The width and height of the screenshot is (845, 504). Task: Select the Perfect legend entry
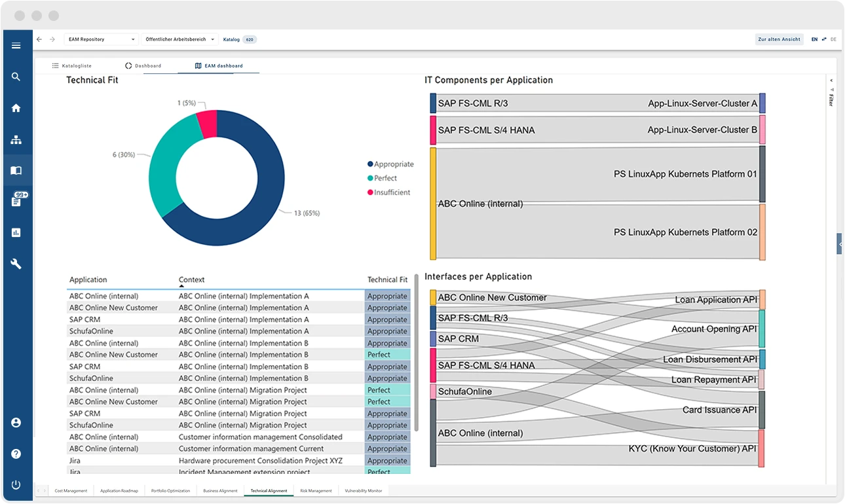[x=383, y=178]
